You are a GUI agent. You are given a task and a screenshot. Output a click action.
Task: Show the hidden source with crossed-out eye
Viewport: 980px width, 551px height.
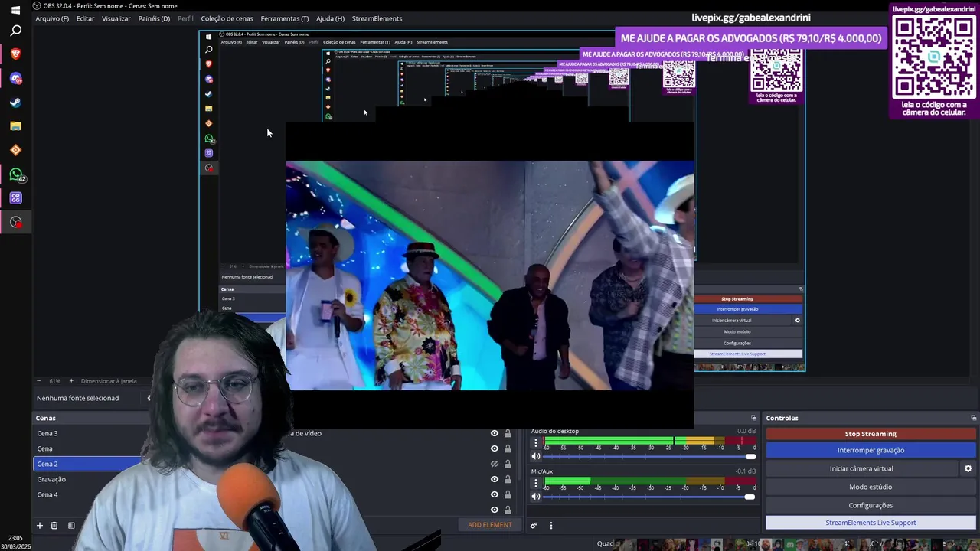coord(495,464)
